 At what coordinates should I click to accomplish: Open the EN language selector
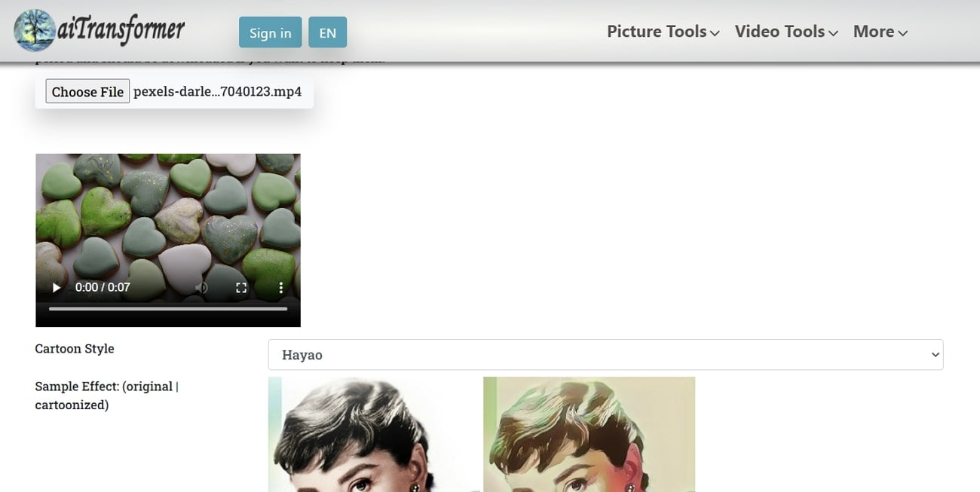coord(327,32)
